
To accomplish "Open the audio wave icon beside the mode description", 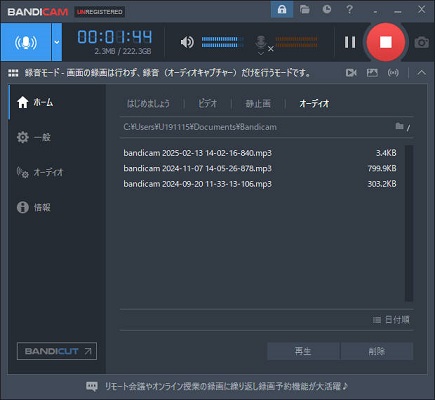I will pyautogui.click(x=393, y=73).
